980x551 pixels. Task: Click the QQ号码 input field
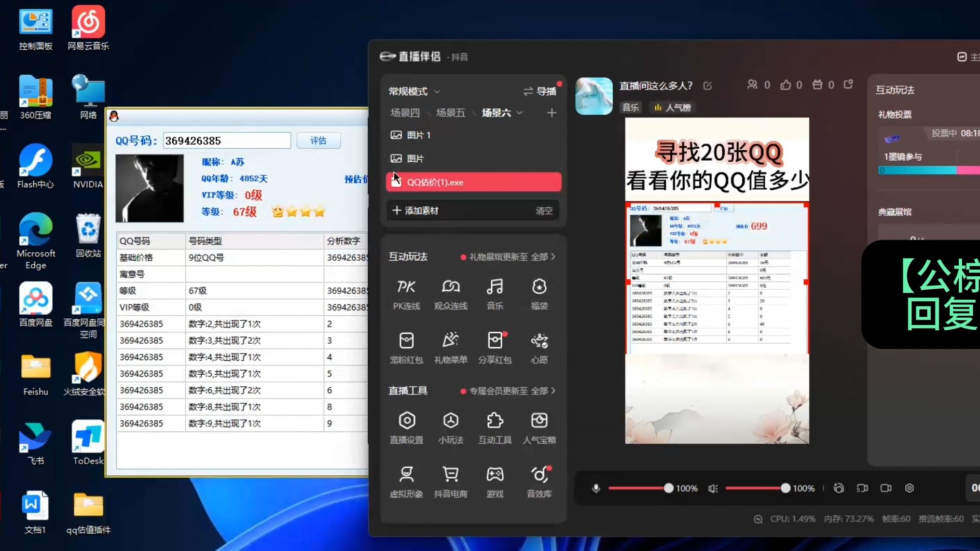227,140
